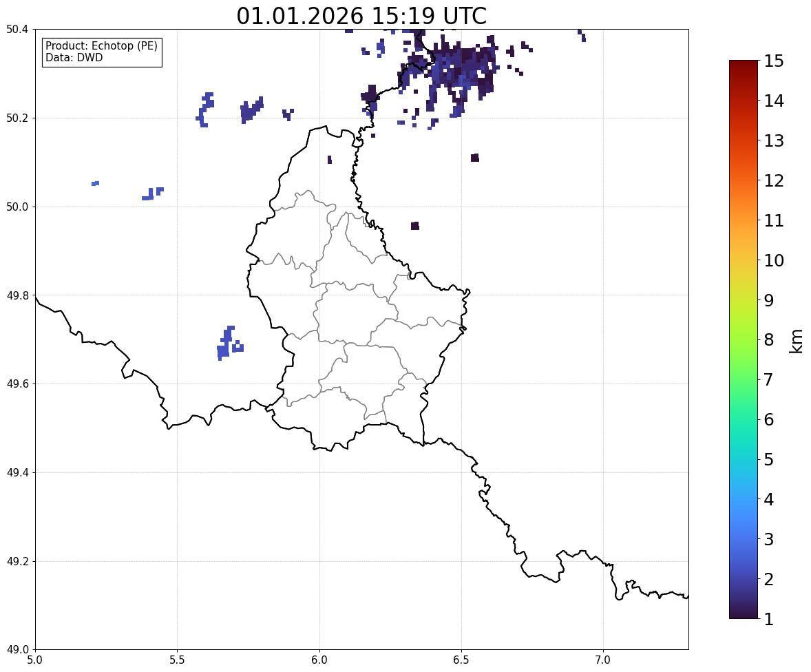Click the x-axis longitude label '6.0'
This screenshot has height=672, width=811.
pyautogui.click(x=319, y=660)
